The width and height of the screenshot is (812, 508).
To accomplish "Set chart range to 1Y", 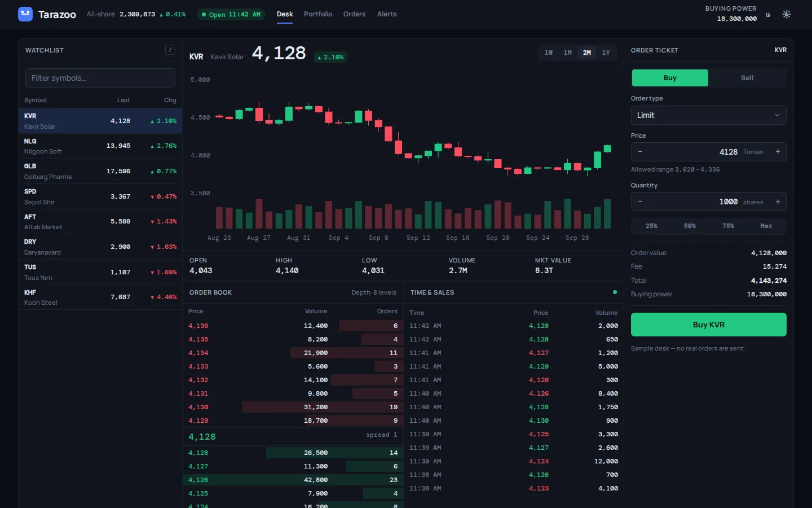I will click(606, 52).
